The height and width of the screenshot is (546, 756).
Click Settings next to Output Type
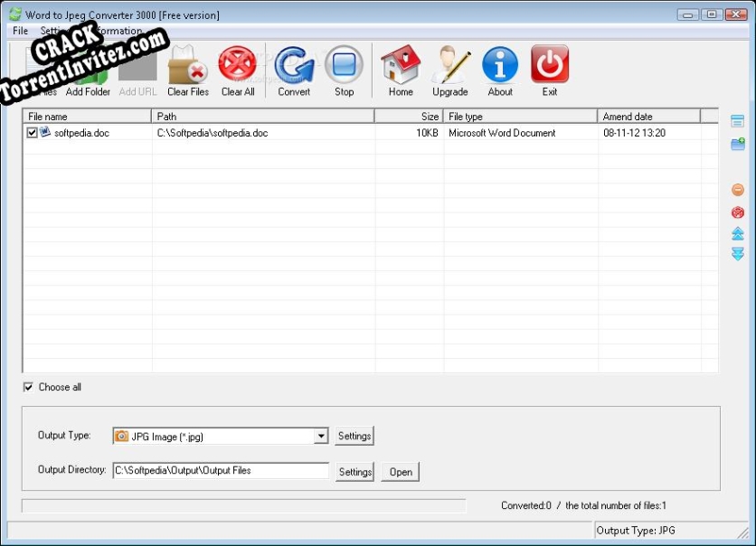point(354,435)
